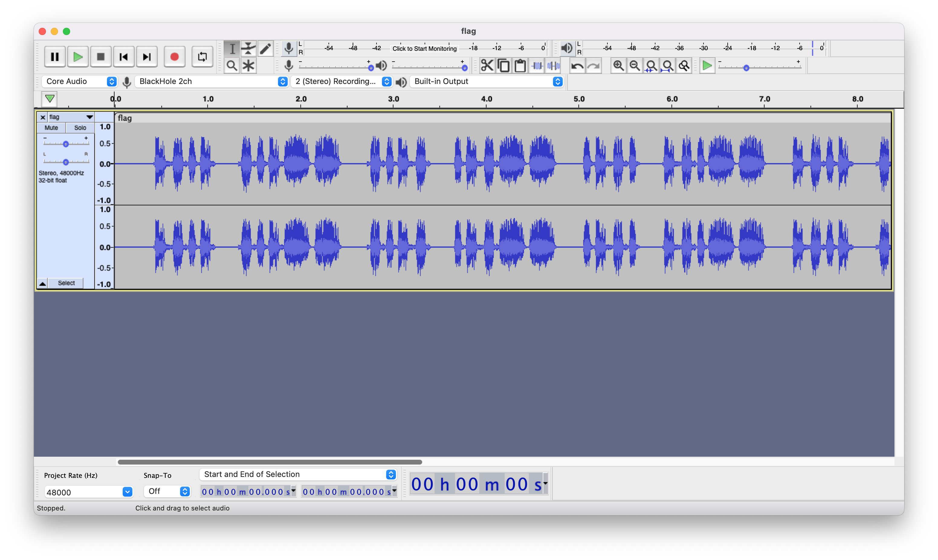The image size is (938, 560).
Task: Click Fit selection to width icon
Action: [651, 66]
